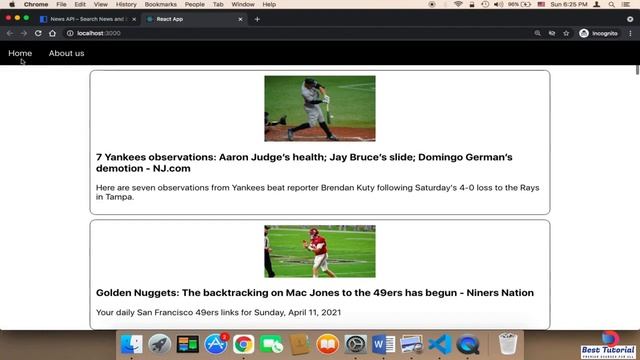Switch to the News API tab
Screen dimensions: 640x360
point(88,19)
